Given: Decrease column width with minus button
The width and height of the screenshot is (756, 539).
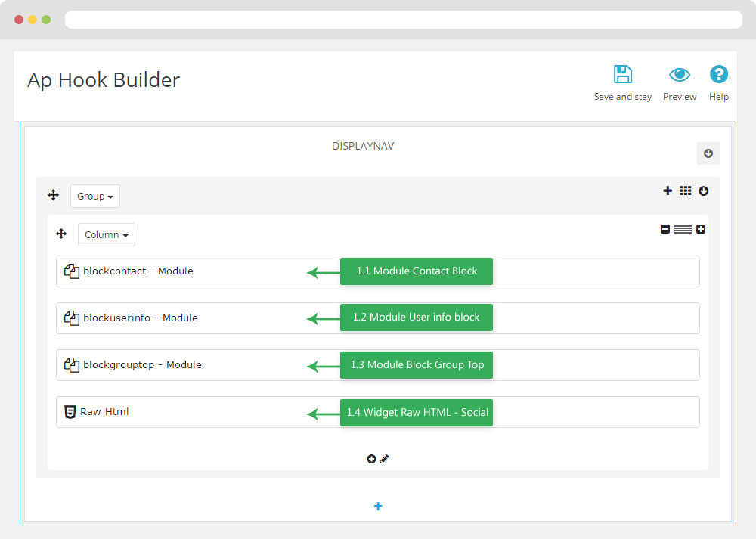Looking at the screenshot, I should (x=665, y=229).
